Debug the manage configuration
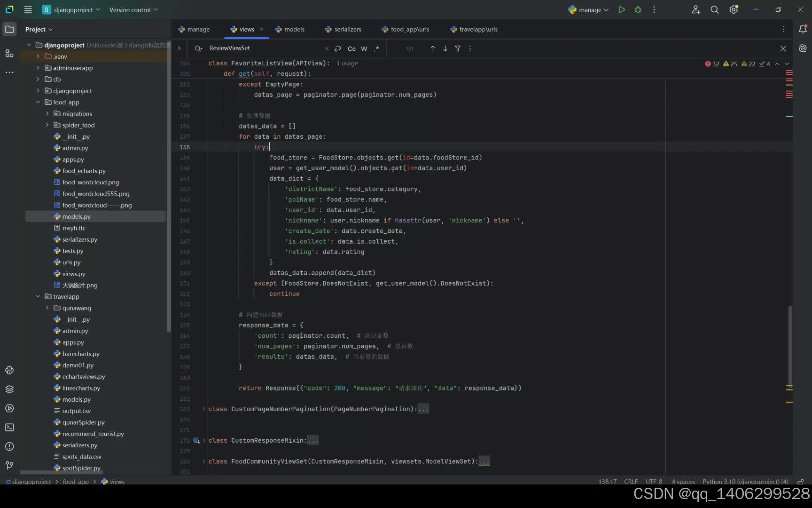This screenshot has width=812, height=508. 638,9
